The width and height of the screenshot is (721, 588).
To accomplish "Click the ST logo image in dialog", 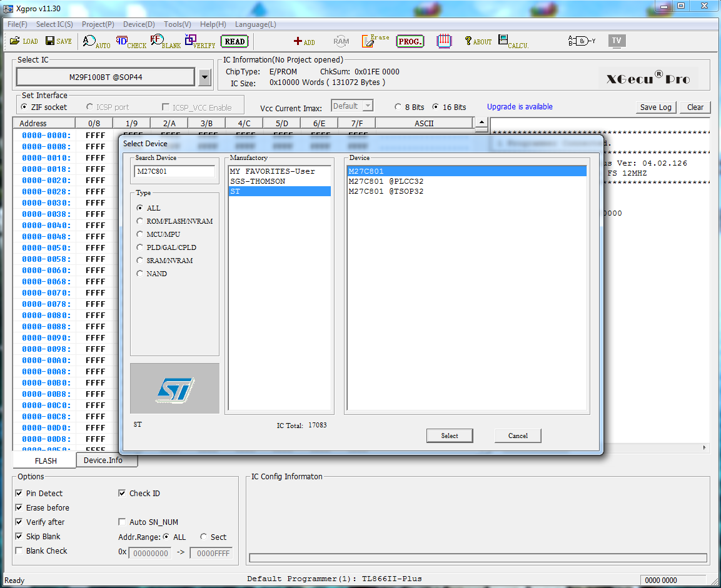I will click(x=174, y=389).
